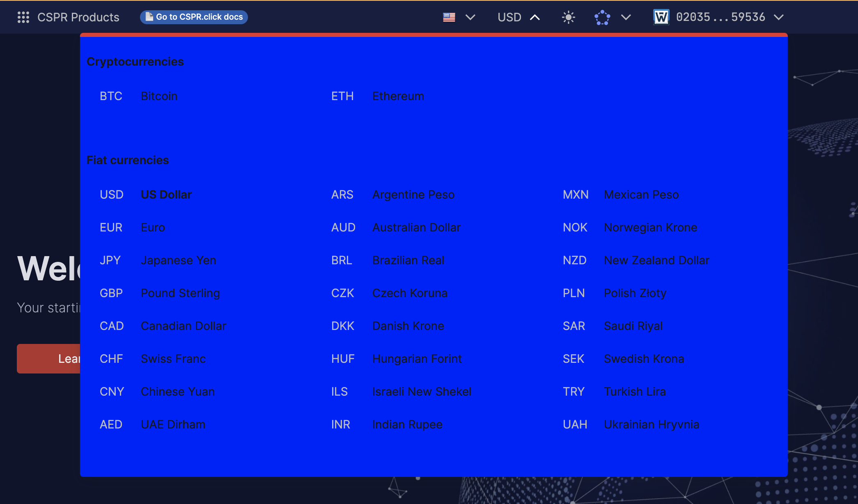858x504 pixels.
Task: Expand the language chevron next to flag
Action: [470, 17]
